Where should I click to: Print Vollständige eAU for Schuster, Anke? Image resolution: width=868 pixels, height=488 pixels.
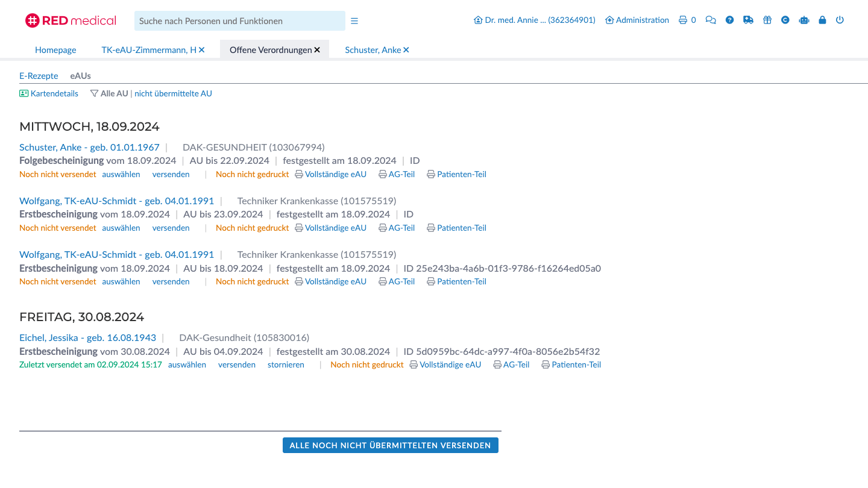[330, 174]
